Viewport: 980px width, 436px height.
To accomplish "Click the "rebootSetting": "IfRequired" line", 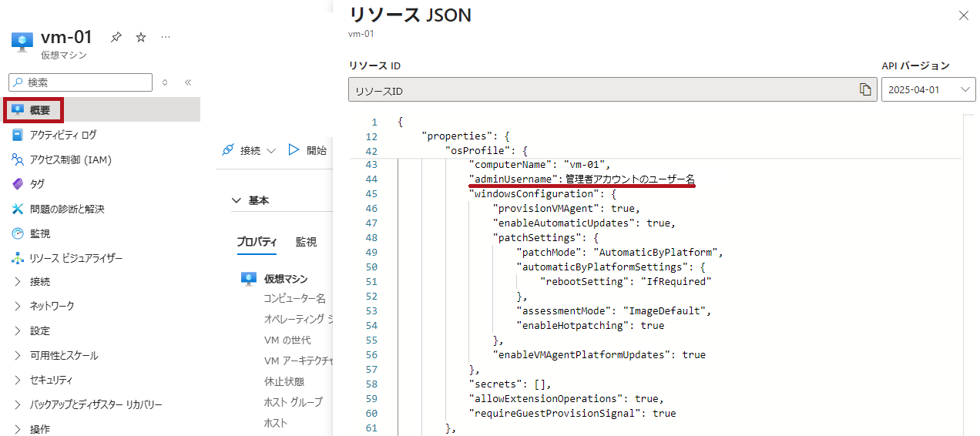I will click(x=626, y=282).
